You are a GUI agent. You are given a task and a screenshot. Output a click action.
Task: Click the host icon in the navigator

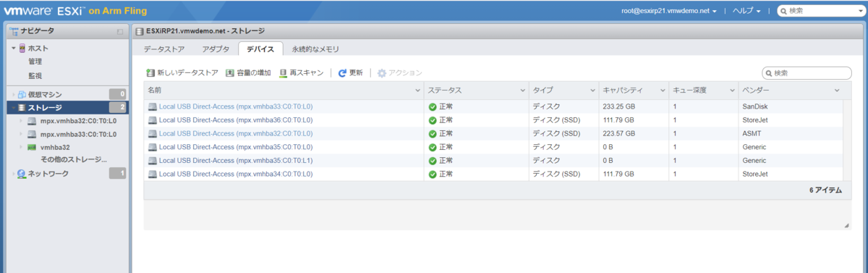[x=22, y=48]
